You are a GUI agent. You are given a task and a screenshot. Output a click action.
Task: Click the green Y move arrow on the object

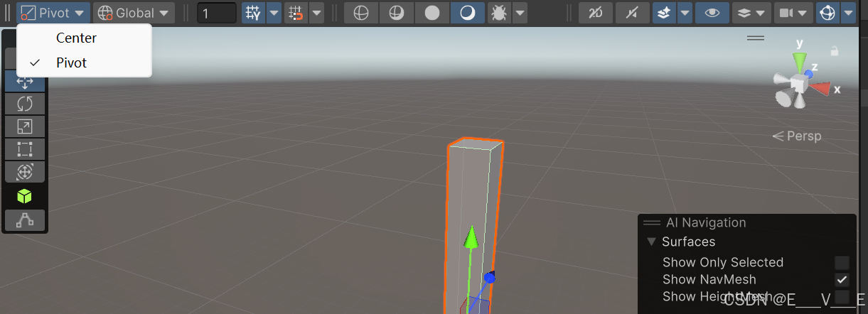click(470, 238)
